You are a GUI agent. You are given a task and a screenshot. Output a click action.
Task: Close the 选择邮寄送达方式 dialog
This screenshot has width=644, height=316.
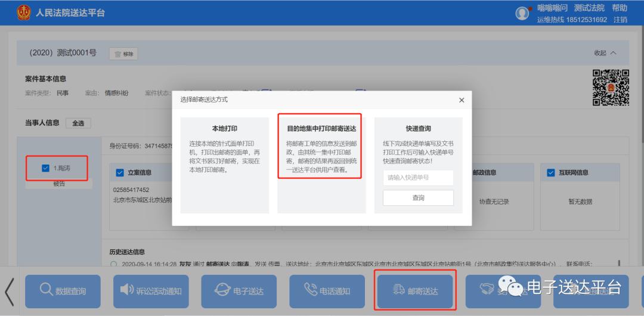pos(462,100)
